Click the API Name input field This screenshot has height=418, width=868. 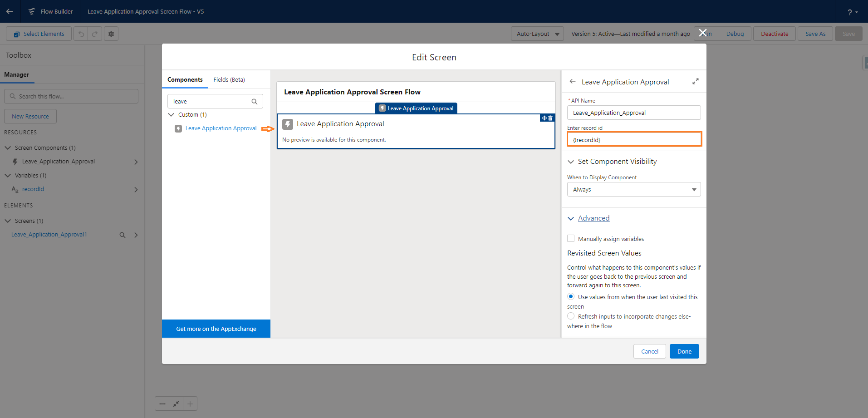(634, 113)
